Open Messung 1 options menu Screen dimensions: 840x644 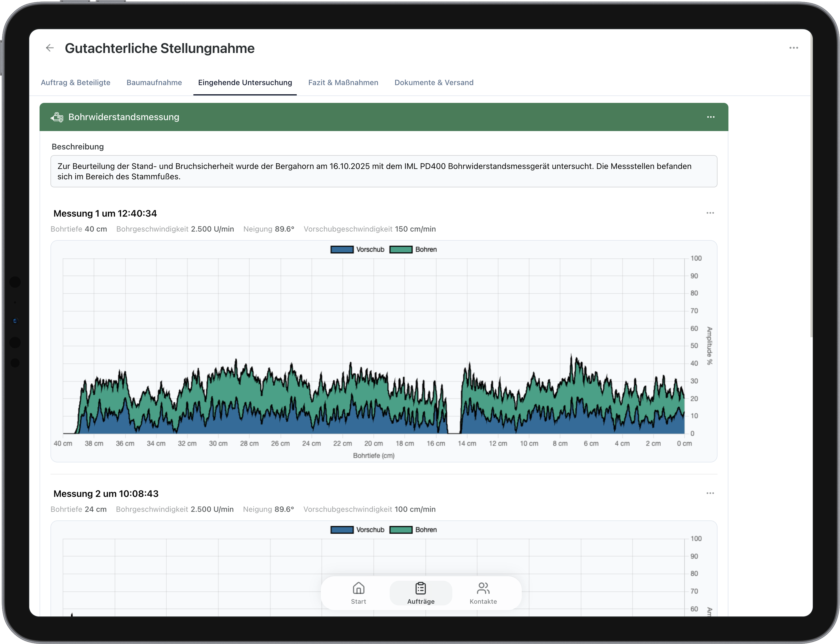click(x=710, y=213)
